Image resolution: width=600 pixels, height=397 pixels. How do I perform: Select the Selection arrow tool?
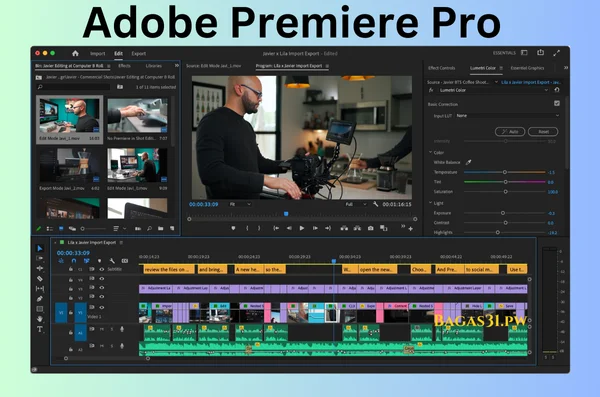[40, 248]
